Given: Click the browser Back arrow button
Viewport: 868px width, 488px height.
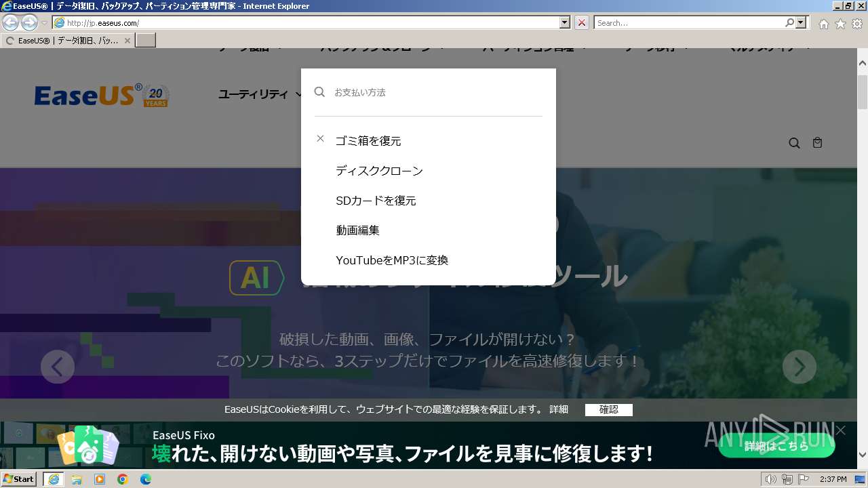Looking at the screenshot, I should [x=10, y=22].
